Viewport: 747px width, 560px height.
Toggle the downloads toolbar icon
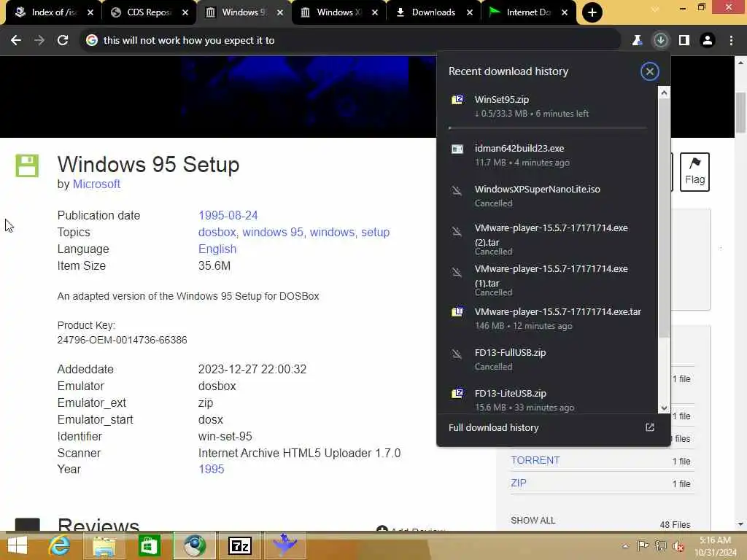tap(660, 41)
